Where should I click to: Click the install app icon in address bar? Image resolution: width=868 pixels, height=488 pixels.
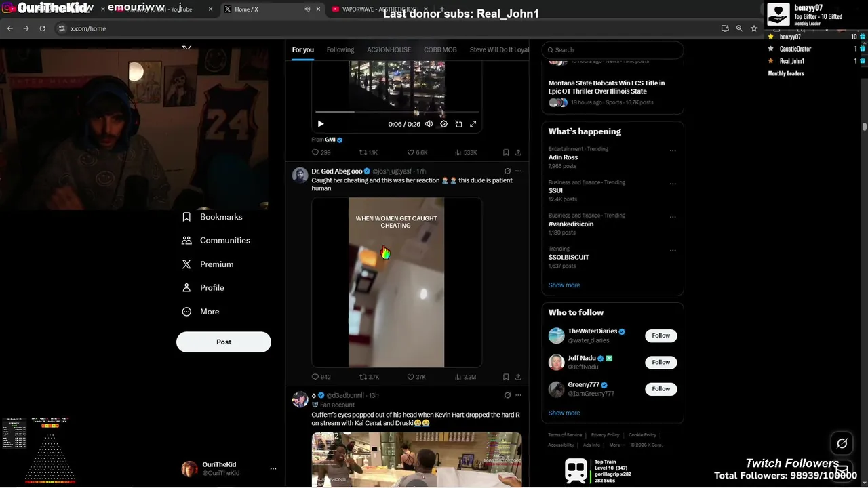point(725,28)
